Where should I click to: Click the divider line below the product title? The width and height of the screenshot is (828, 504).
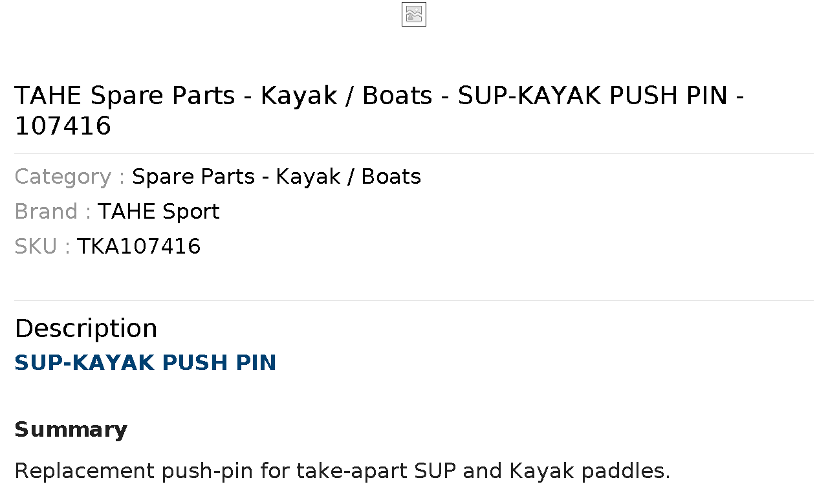pyautogui.click(x=414, y=154)
